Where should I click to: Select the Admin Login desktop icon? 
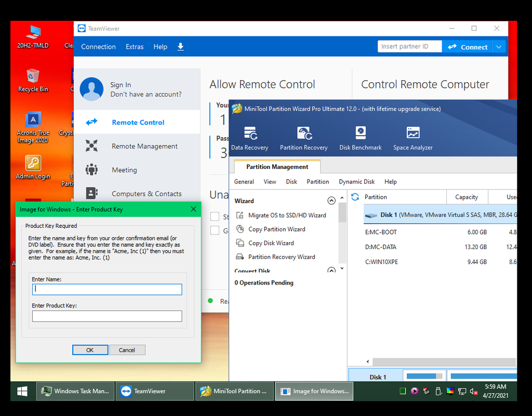coord(33,167)
